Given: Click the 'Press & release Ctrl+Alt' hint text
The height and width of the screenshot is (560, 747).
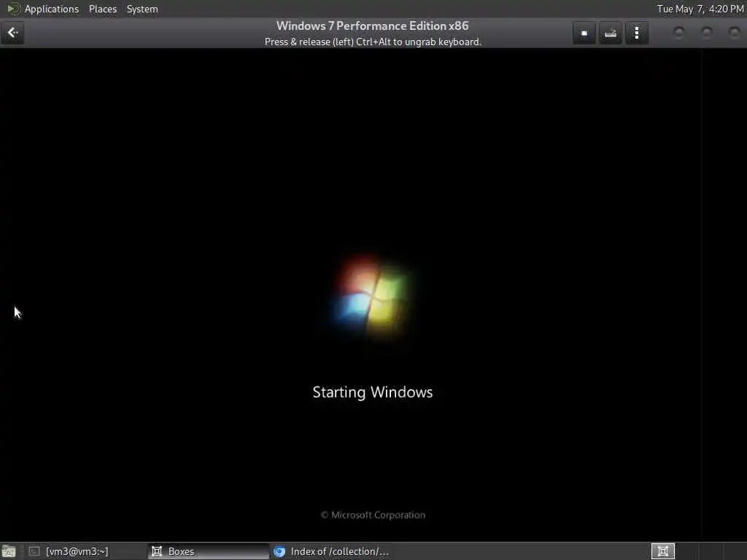Looking at the screenshot, I should [373, 42].
